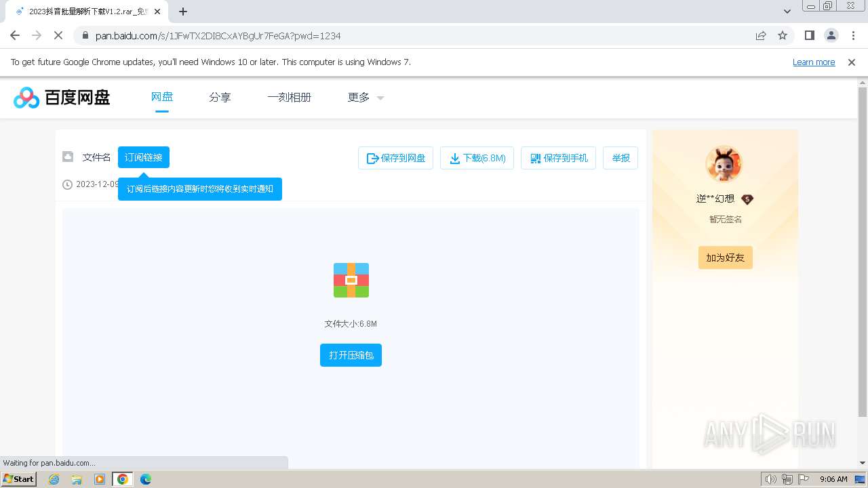Click the Chrome taskbar icon
Image resolution: width=868 pixels, height=488 pixels.
(123, 479)
